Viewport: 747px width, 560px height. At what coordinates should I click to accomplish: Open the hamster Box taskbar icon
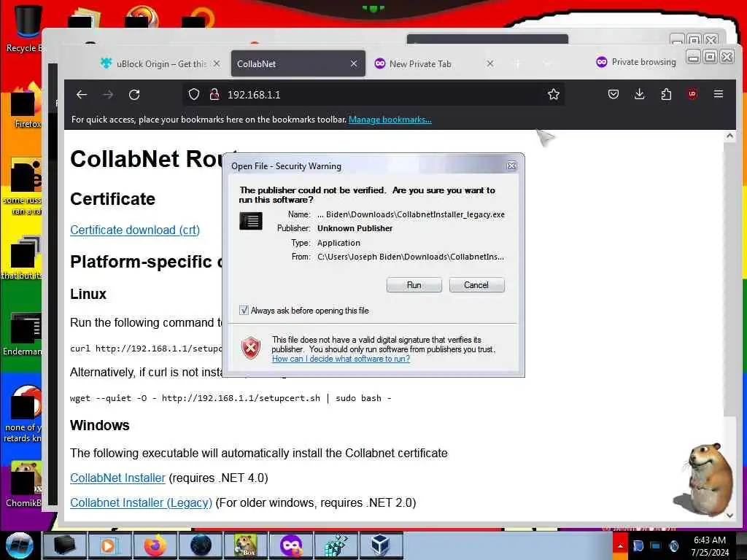[245, 545]
